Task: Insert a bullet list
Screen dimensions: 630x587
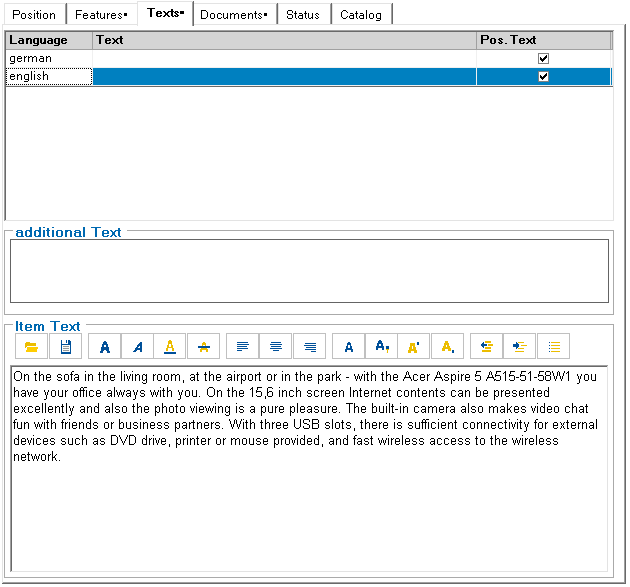Action: pyautogui.click(x=554, y=346)
